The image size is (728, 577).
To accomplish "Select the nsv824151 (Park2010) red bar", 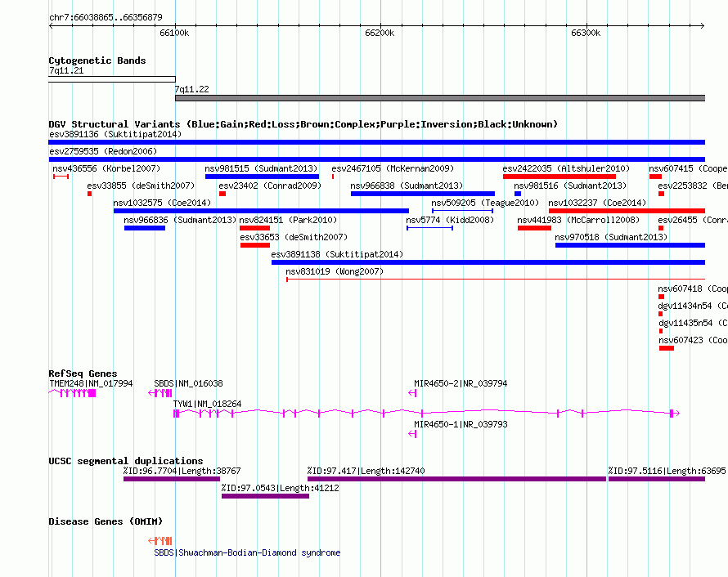I will (x=254, y=228).
